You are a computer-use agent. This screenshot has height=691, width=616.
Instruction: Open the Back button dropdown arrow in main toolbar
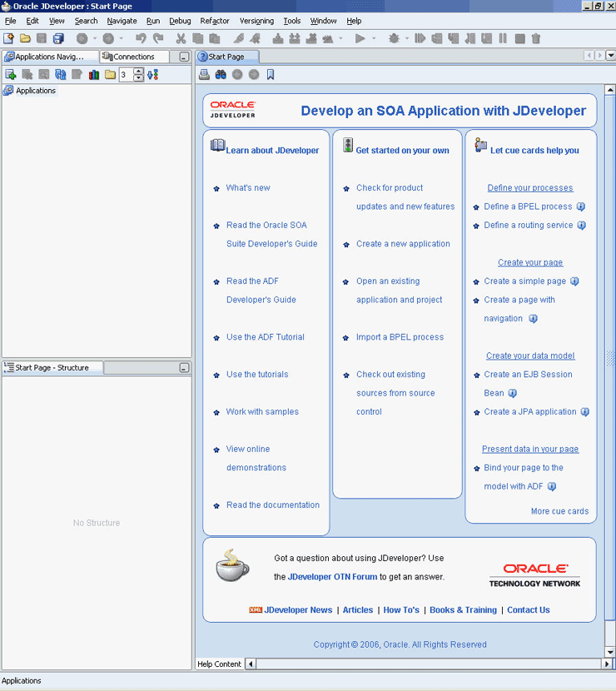[94, 38]
